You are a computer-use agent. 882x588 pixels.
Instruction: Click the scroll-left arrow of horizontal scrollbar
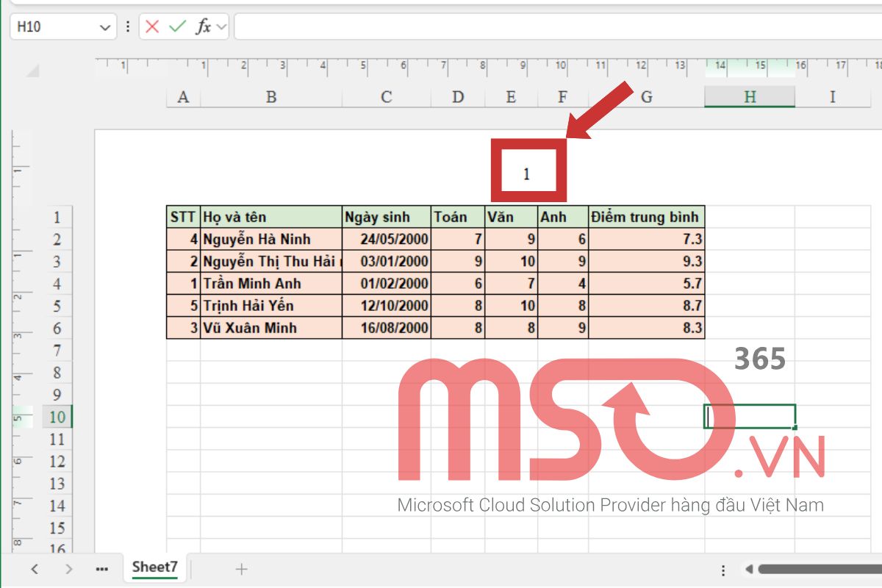[x=749, y=569]
